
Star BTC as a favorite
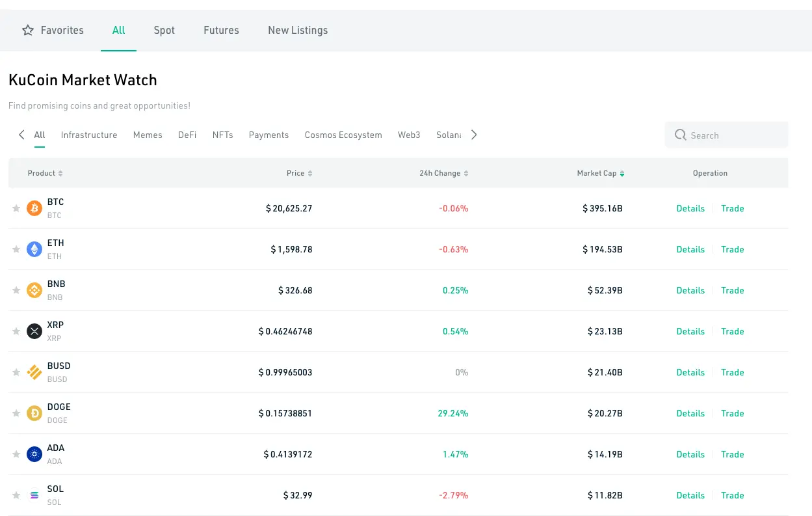click(x=16, y=208)
